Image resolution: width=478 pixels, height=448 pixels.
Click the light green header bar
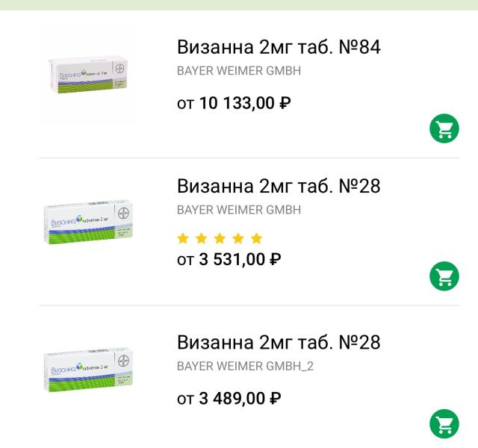click(239, 5)
